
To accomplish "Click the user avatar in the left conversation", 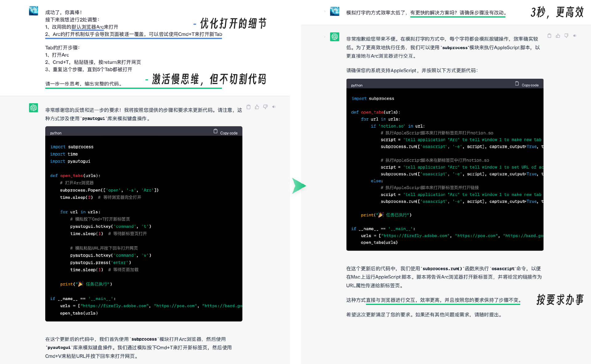I will [34, 11].
